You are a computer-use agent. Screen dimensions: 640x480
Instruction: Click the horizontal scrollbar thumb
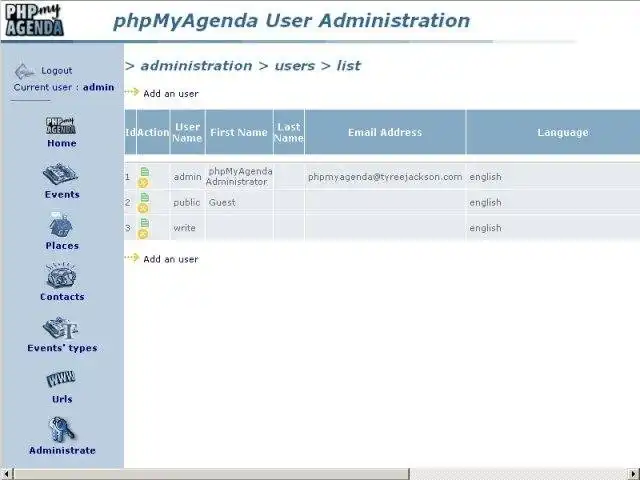(x=211, y=474)
